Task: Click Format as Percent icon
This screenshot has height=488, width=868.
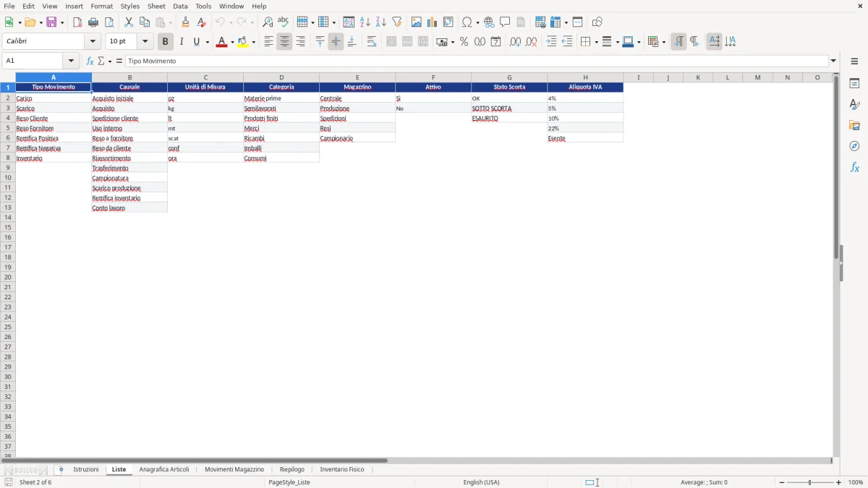Action: (464, 42)
